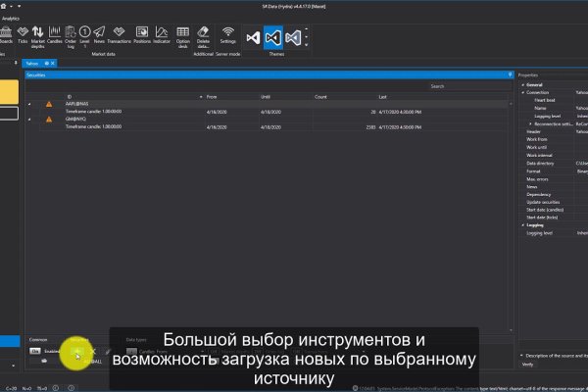
Task: Open the Indicator tool
Action: coord(162,37)
